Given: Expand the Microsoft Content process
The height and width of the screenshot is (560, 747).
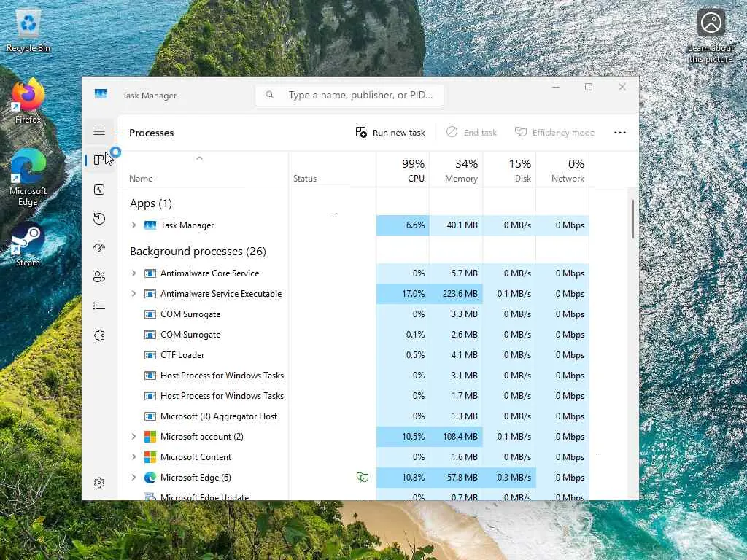Looking at the screenshot, I should click(134, 457).
